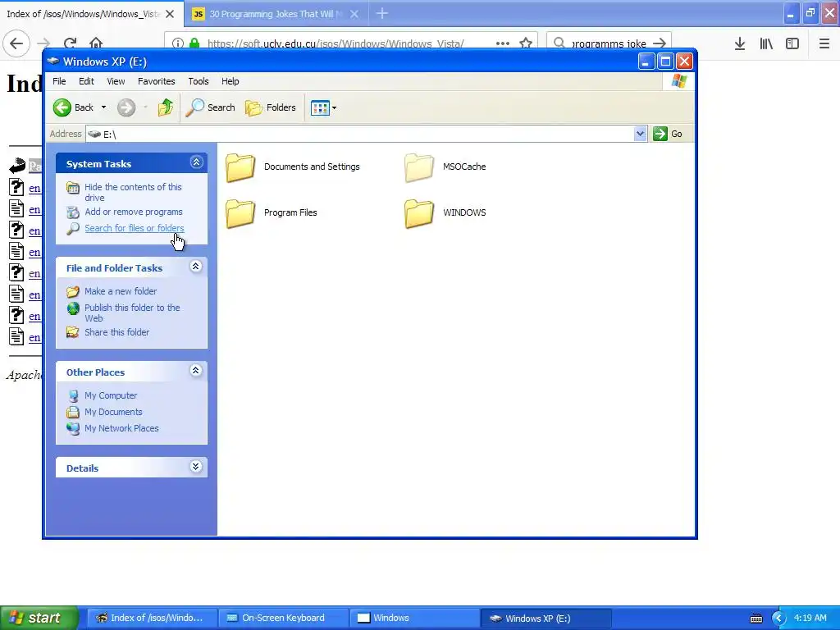Select the WINDOWS folder icon
Image resolution: width=840 pixels, height=630 pixels.
coord(419,213)
